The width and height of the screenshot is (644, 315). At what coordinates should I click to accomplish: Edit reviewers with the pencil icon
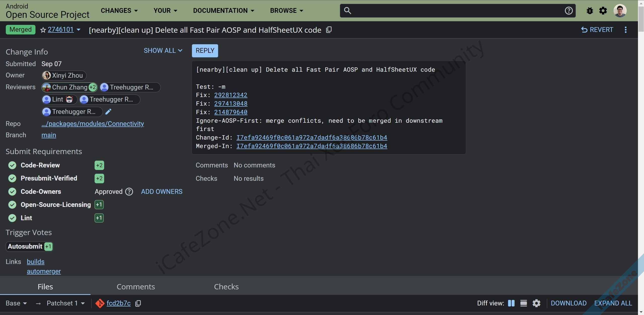point(108,112)
